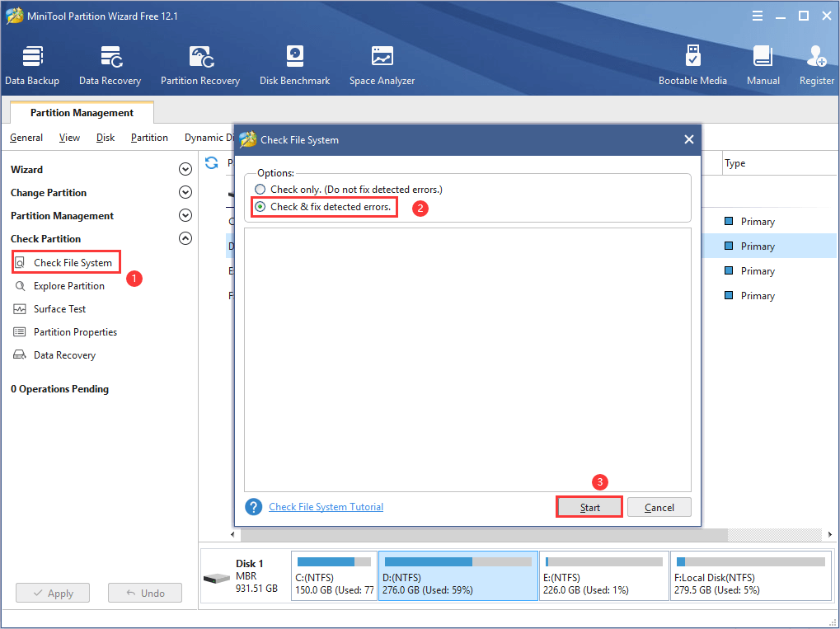Open the General menu
The width and height of the screenshot is (840, 629).
pos(26,138)
